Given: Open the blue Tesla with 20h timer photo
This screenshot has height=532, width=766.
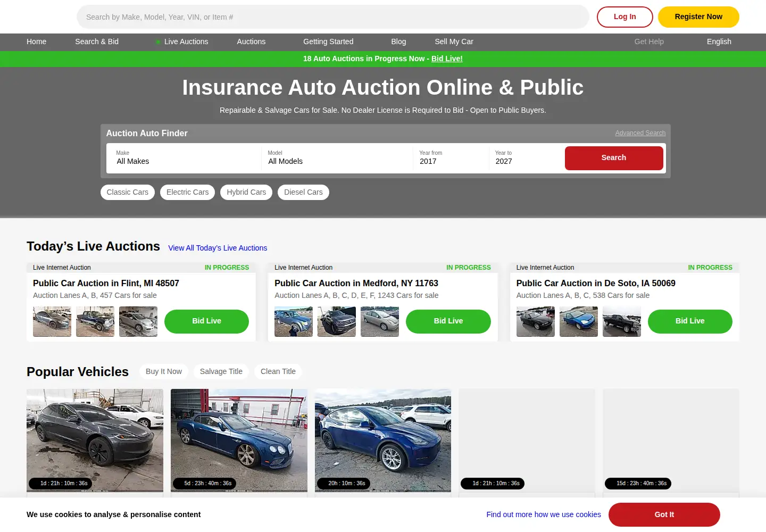Looking at the screenshot, I should point(383,440).
